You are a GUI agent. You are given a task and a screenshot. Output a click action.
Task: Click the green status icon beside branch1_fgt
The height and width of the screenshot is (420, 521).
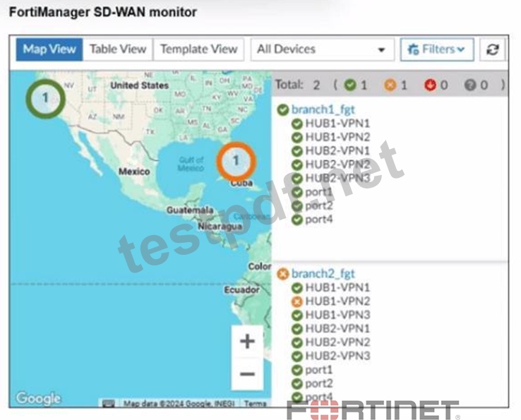click(x=283, y=110)
